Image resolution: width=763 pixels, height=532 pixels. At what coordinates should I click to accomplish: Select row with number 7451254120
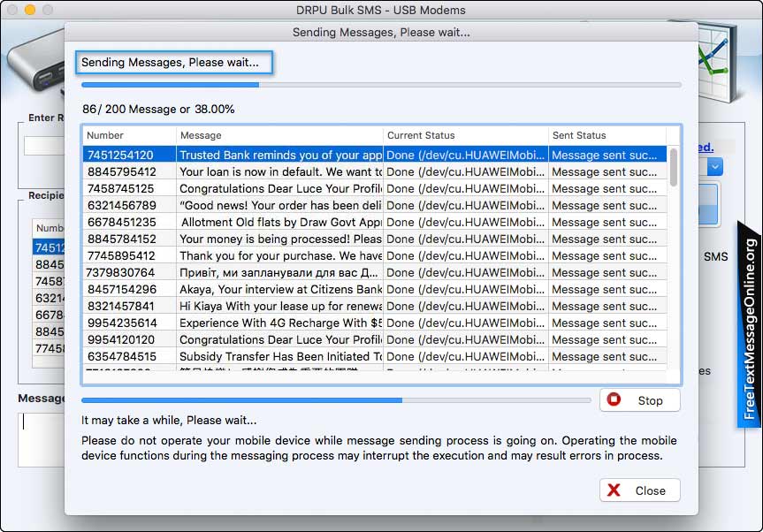tap(375, 155)
